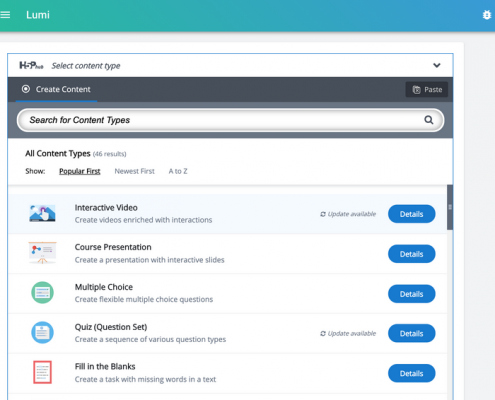Focus the Search for Content Types field
The image size is (495, 400).
(230, 120)
